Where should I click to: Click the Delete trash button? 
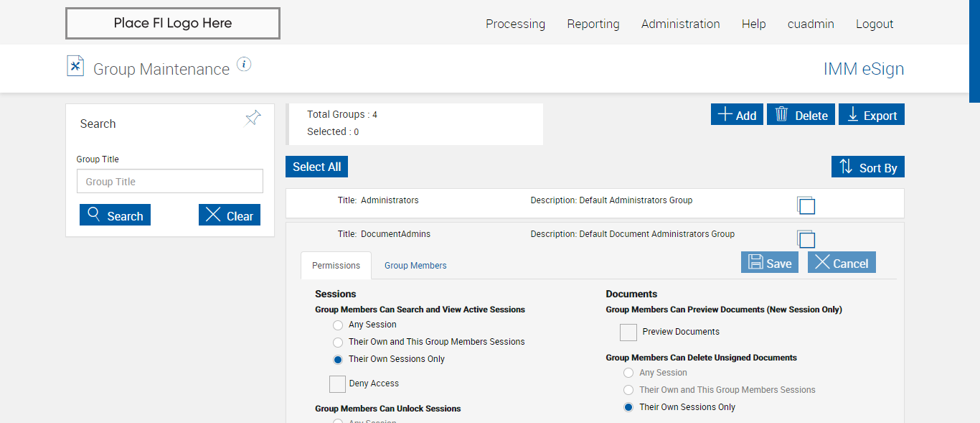tap(801, 115)
